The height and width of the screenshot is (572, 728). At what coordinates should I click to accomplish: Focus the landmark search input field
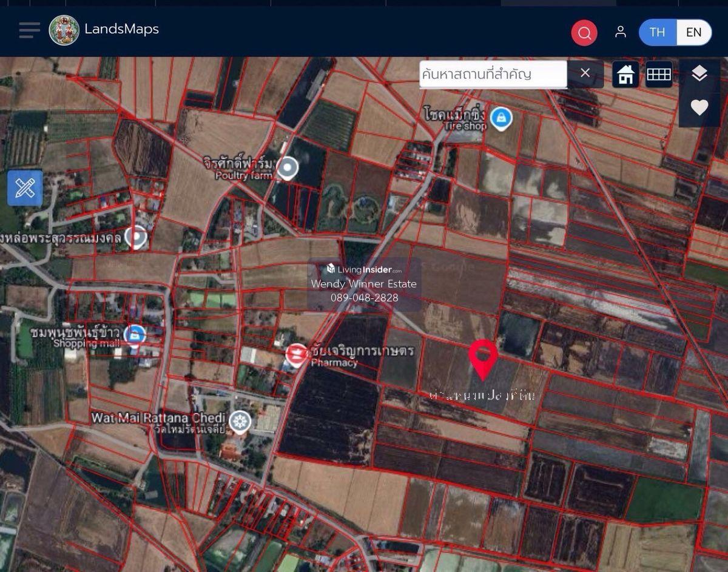493,74
